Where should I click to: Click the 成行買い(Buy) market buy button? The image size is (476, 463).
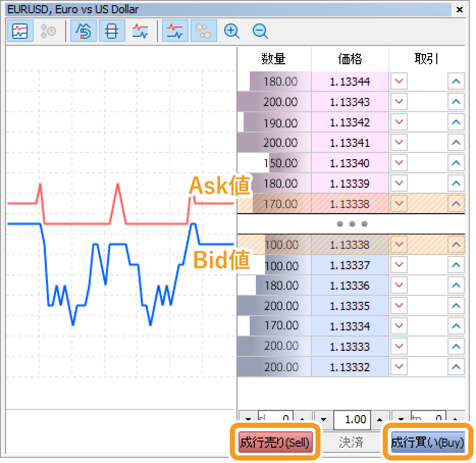pyautogui.click(x=428, y=442)
